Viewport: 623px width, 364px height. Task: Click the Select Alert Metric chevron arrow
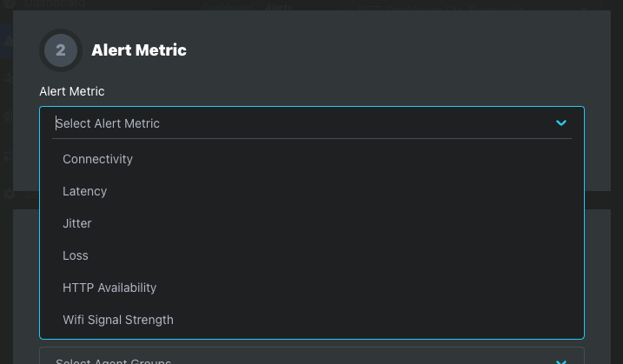pyautogui.click(x=561, y=122)
